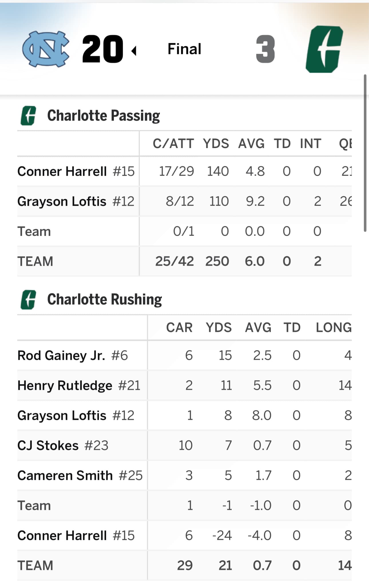This screenshot has width=369, height=588.
Task: Open Henry Rutledge player profile
Action: point(65,386)
